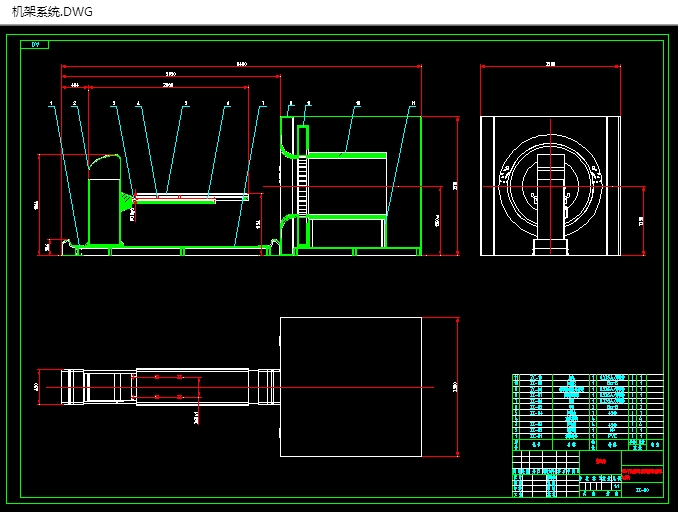The width and height of the screenshot is (678, 512).
Task: Select part callout number 3 in elevation view
Action: coord(114,103)
